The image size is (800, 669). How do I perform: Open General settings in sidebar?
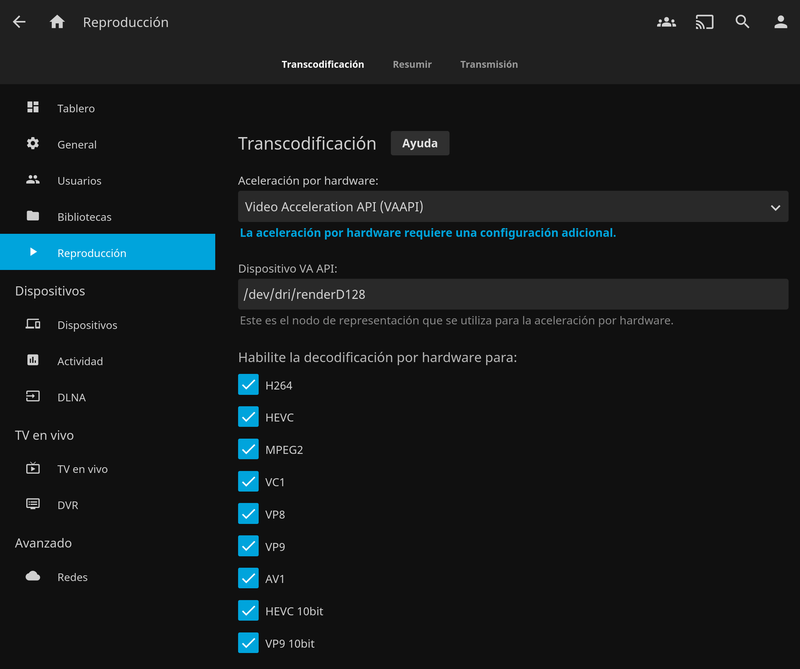coord(108,144)
